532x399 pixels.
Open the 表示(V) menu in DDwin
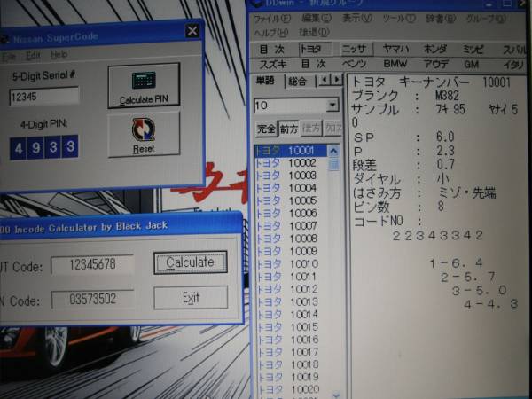coord(357,18)
